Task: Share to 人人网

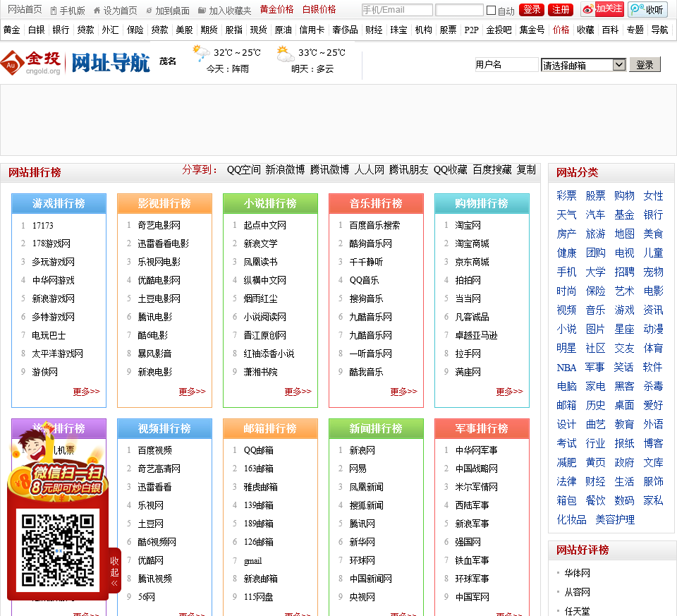Action: [369, 170]
